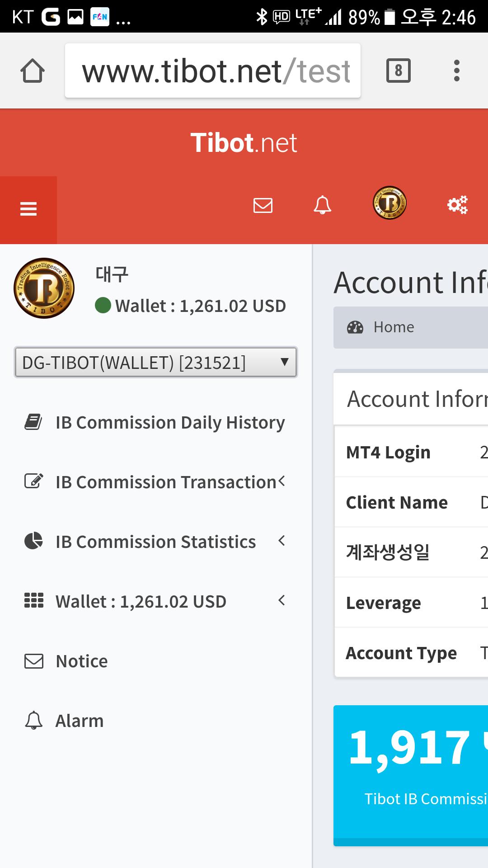Open the DG-TIBOT(WALLET) [231521] account dropdown
Viewport: 488px width, 868px height.
pyautogui.click(x=156, y=362)
